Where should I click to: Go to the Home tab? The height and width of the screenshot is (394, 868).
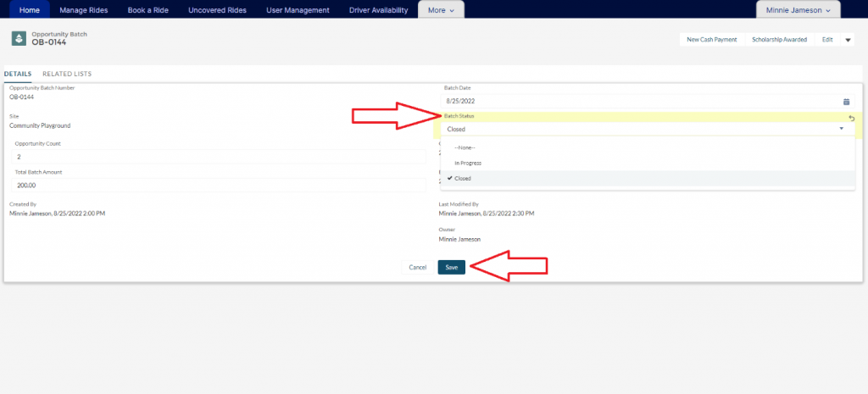point(29,10)
